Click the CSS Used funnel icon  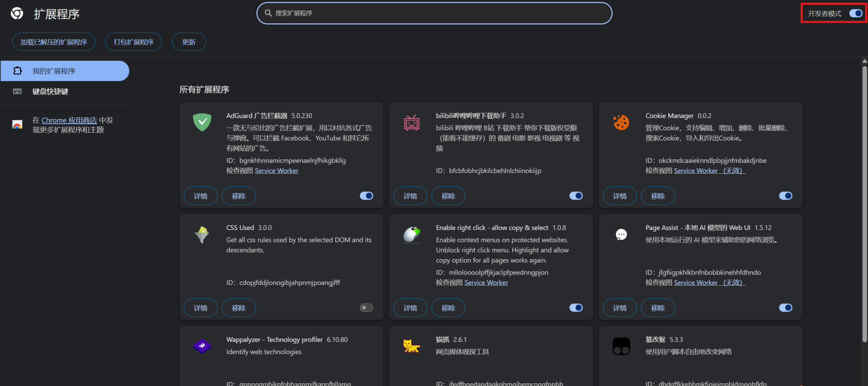point(202,234)
